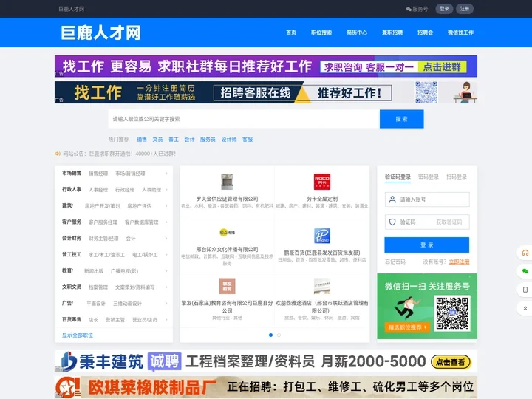The height and width of the screenshot is (399, 532).
Task: Expand the 教育 category arrow
Action: tap(166, 270)
